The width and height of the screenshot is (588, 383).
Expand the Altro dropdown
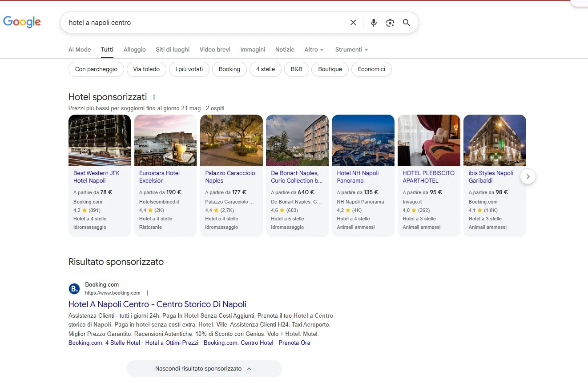[314, 49]
